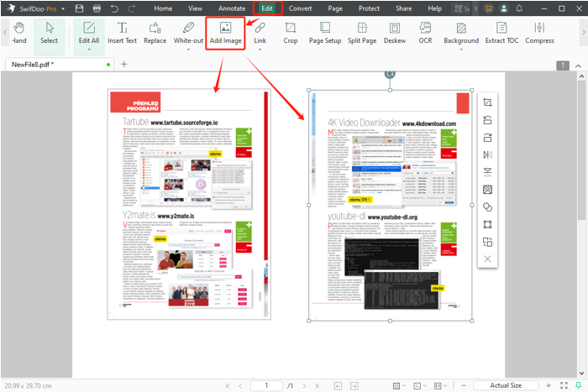Viewport: 588px width, 392px height.
Task: Open the page layout dropdown in status bar
Action: (x=420, y=385)
